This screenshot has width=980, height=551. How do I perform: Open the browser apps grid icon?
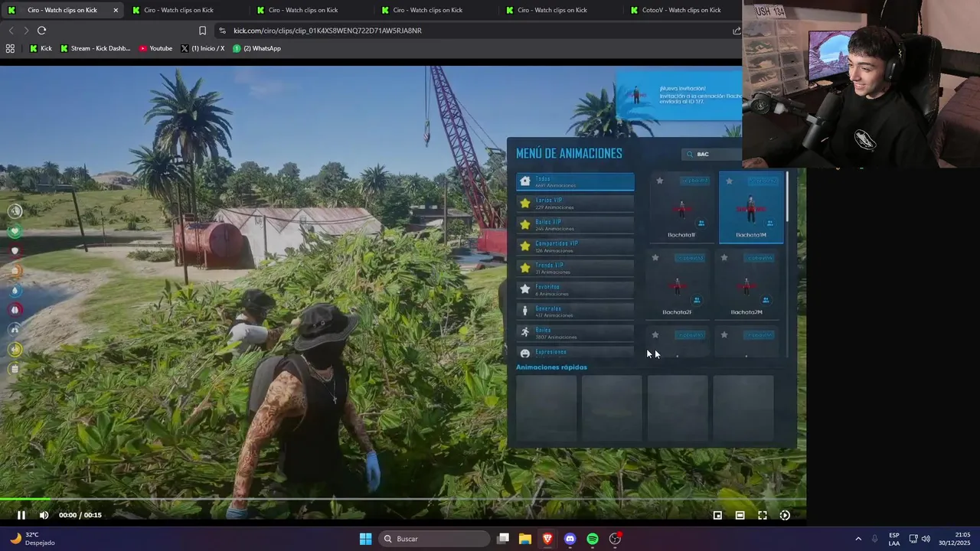[10, 48]
